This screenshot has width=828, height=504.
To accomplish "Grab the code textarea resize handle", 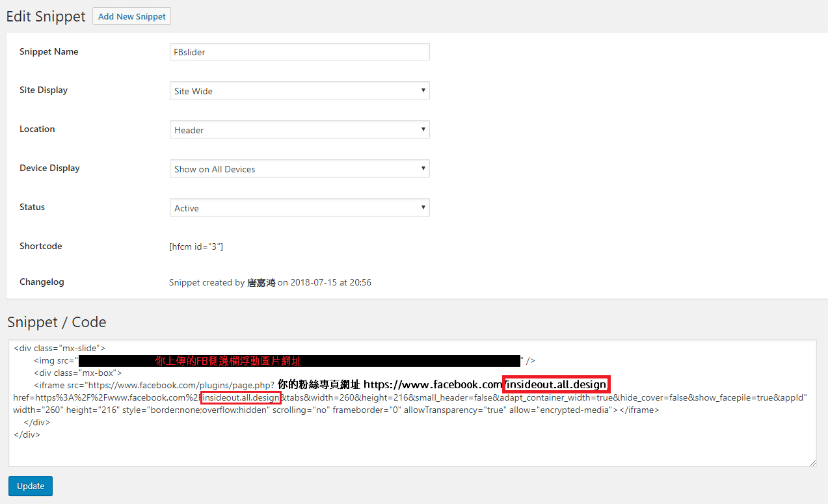I will point(812,462).
